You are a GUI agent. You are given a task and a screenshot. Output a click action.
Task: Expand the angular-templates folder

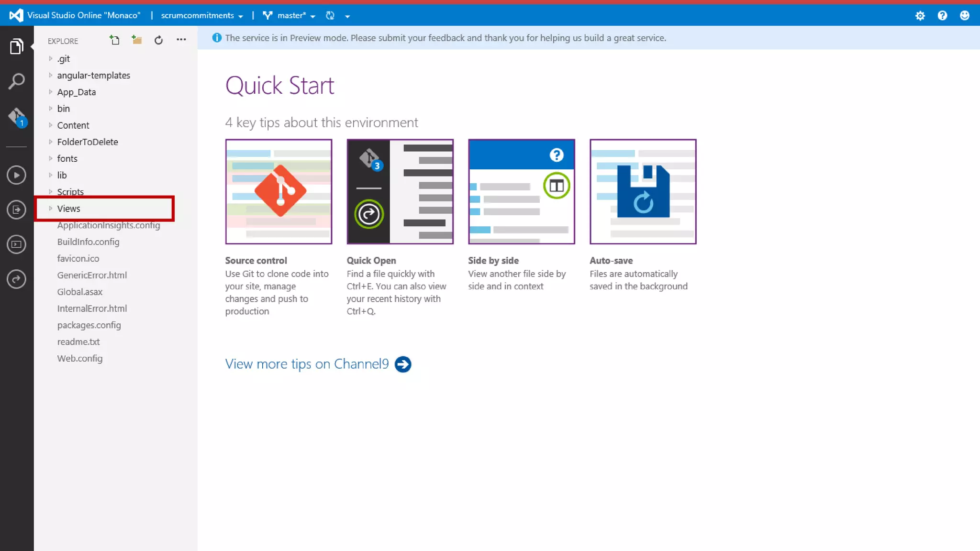click(x=93, y=76)
